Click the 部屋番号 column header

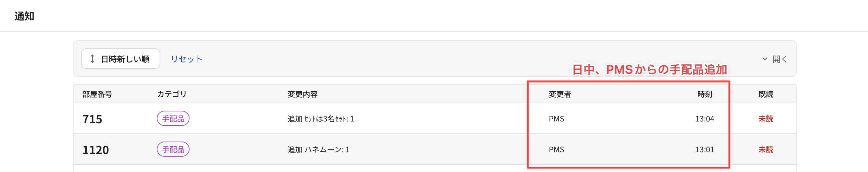(x=97, y=94)
